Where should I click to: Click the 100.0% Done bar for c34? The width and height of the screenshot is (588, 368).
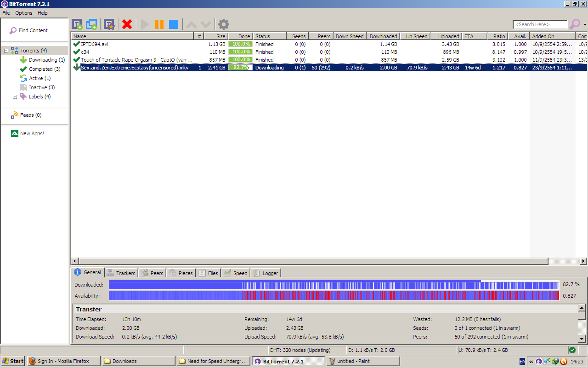coord(240,52)
